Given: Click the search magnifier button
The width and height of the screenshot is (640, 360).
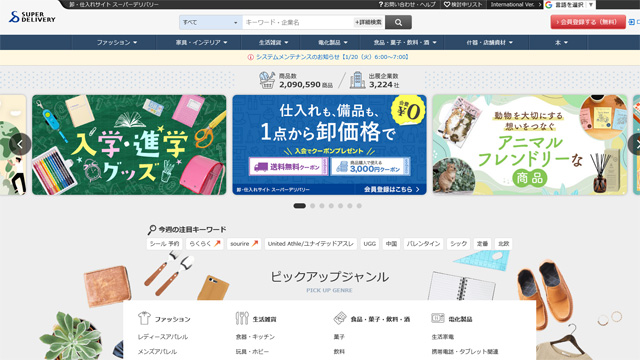Looking at the screenshot, I should tap(398, 22).
